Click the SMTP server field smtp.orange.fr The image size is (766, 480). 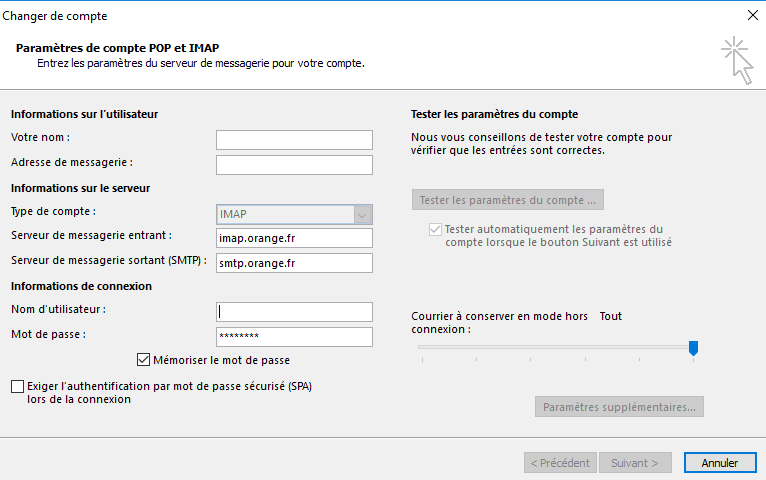pyautogui.click(x=294, y=263)
